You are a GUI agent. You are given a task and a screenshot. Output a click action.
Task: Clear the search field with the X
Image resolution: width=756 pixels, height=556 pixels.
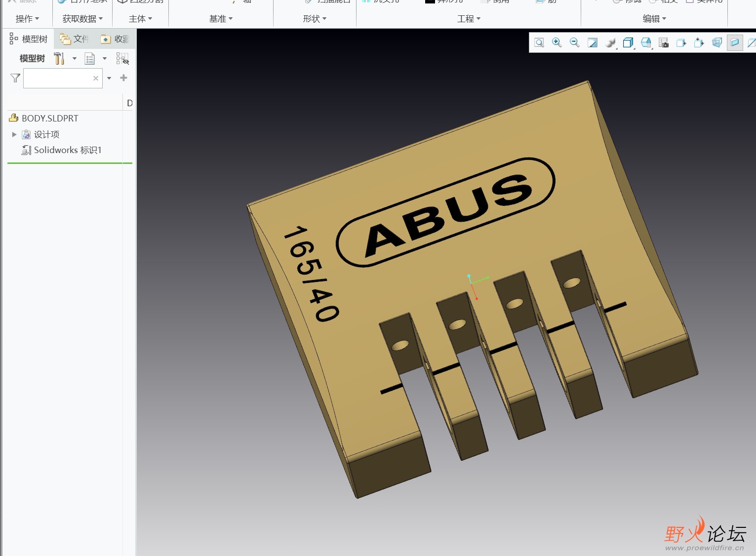[96, 78]
